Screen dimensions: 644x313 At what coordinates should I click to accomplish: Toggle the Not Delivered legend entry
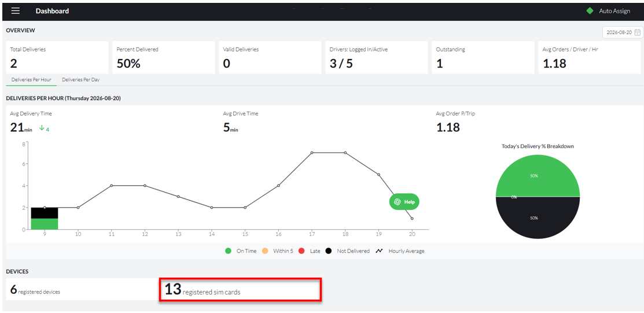(x=347, y=251)
